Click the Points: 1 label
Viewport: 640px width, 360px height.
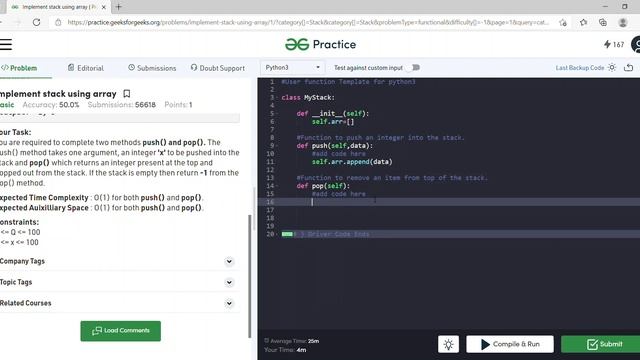click(178, 105)
